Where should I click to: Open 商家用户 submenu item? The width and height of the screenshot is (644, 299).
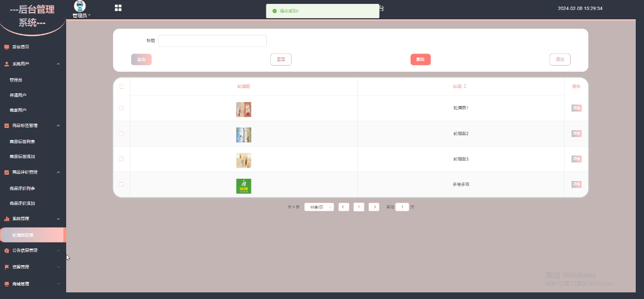coord(18,110)
